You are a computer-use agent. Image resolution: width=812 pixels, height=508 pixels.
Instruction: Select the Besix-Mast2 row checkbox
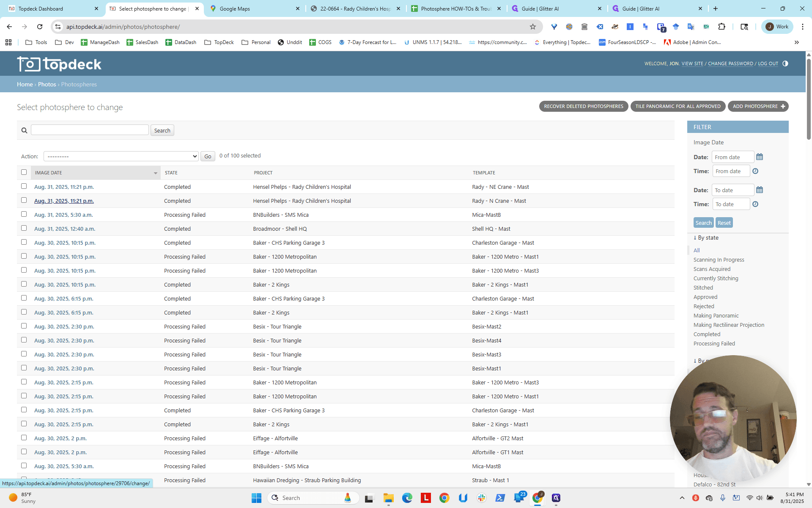(x=24, y=326)
